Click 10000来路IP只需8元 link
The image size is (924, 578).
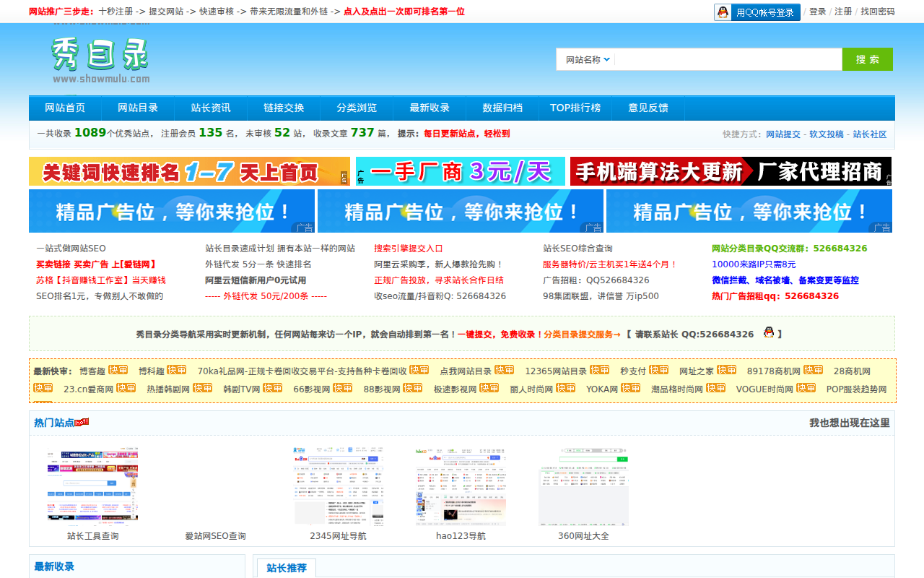(754, 264)
